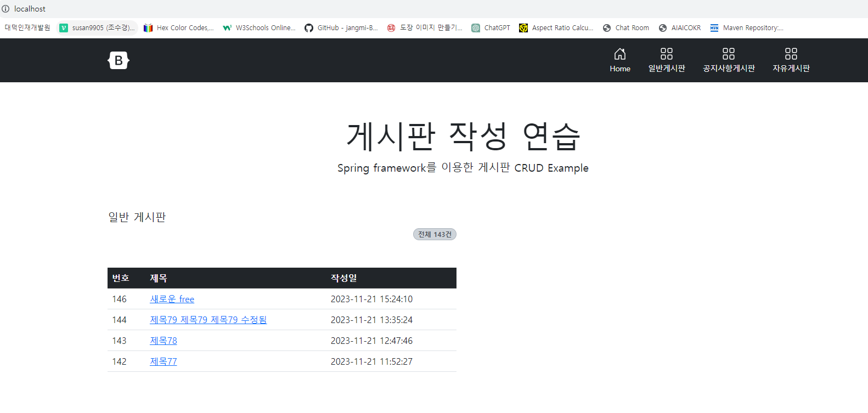Open the post titled 제목77
Image resolution: width=868 pixels, height=413 pixels.
tap(164, 361)
